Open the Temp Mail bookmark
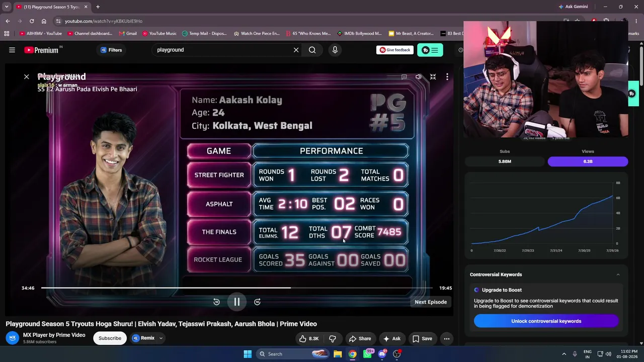644x362 pixels. (x=204, y=34)
